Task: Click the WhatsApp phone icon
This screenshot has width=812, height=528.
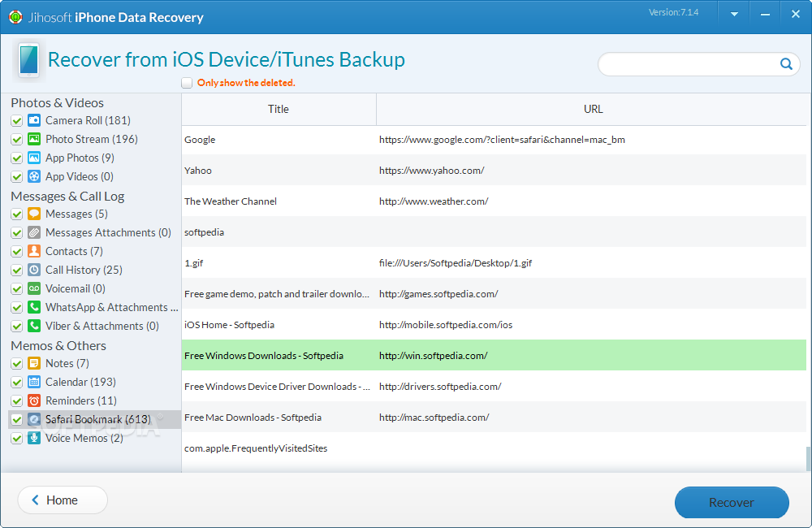Action: (34, 307)
